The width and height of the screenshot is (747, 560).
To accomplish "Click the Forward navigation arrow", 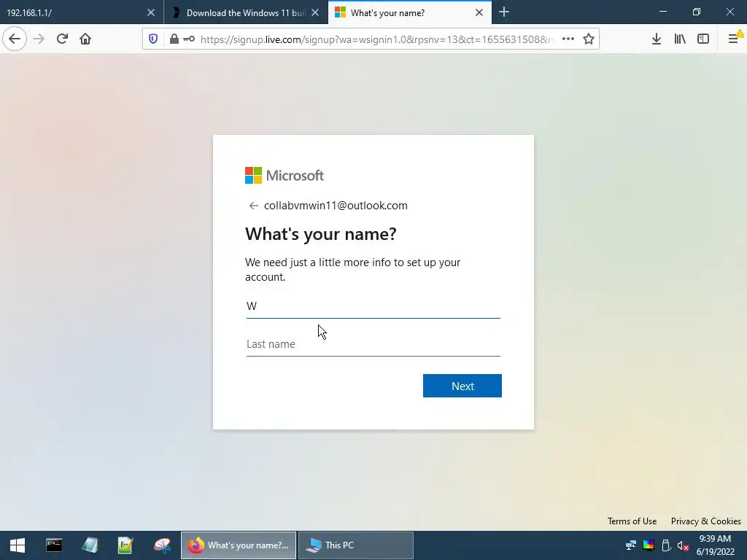I will pyautogui.click(x=39, y=39).
